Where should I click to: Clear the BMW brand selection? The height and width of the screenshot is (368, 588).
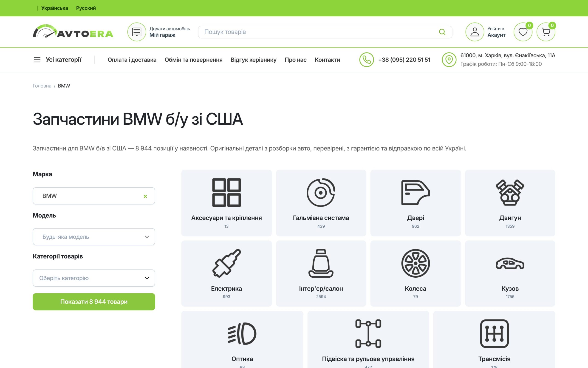(145, 196)
